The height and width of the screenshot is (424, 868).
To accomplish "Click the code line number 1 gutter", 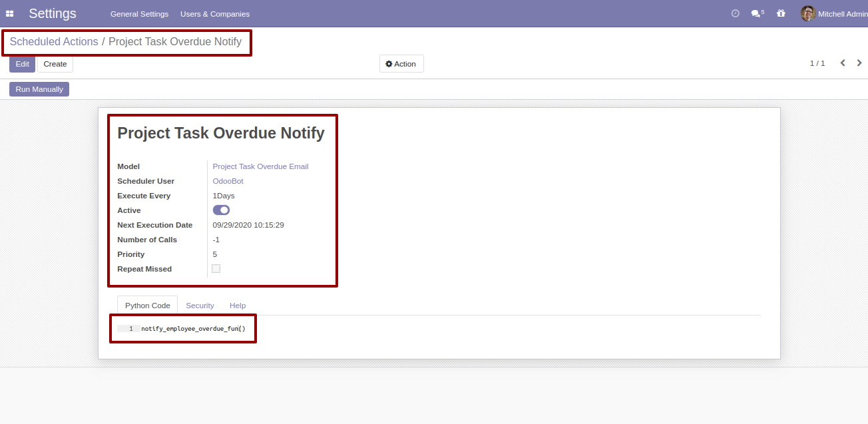I will [x=128, y=329].
